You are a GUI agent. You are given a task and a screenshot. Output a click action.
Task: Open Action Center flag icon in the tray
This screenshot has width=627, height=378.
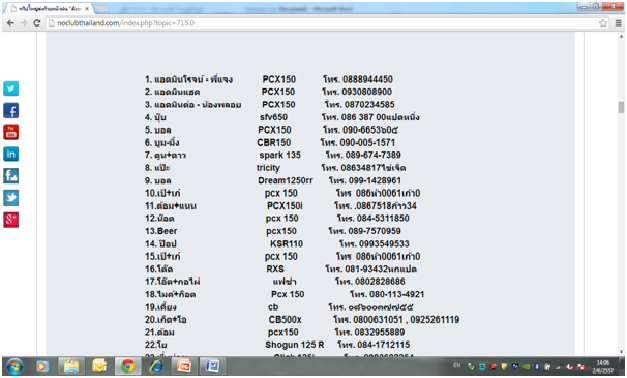pos(581,366)
